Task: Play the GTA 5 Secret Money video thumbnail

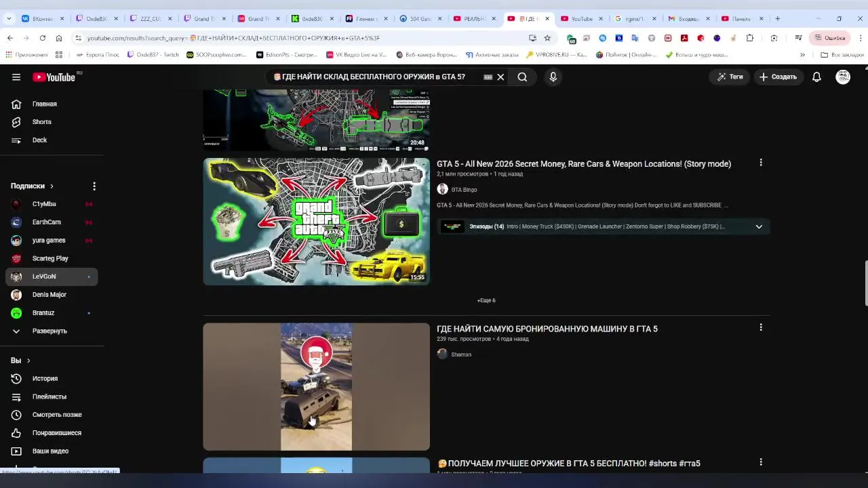Action: [316, 222]
